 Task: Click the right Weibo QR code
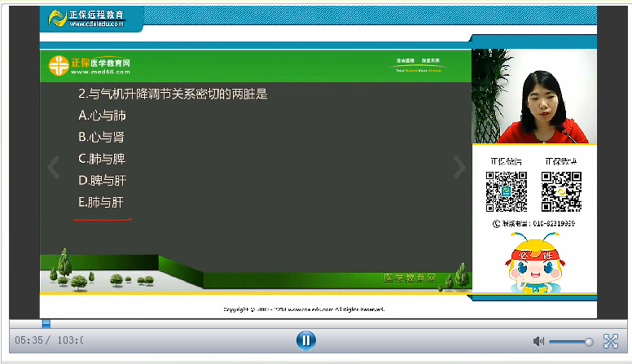561,192
